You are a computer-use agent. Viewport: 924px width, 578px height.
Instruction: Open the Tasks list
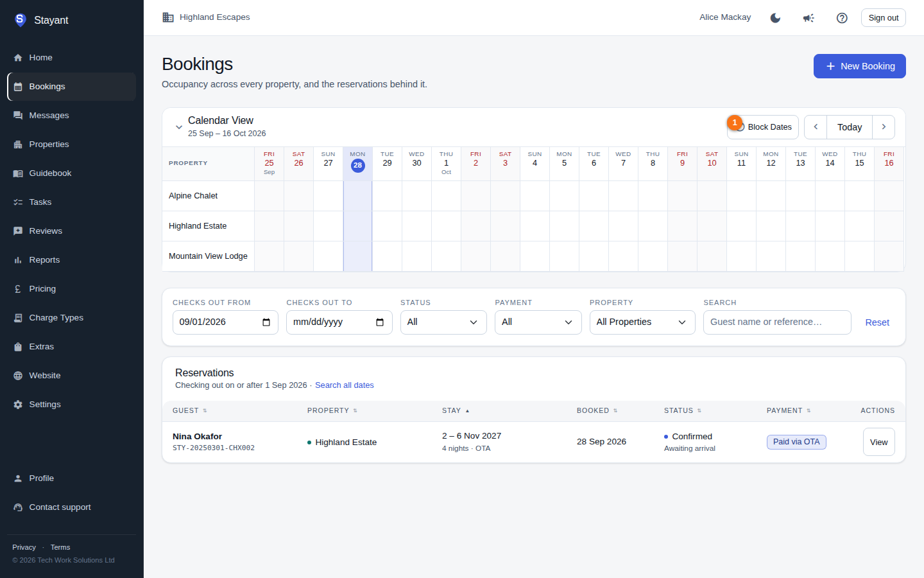point(71,202)
